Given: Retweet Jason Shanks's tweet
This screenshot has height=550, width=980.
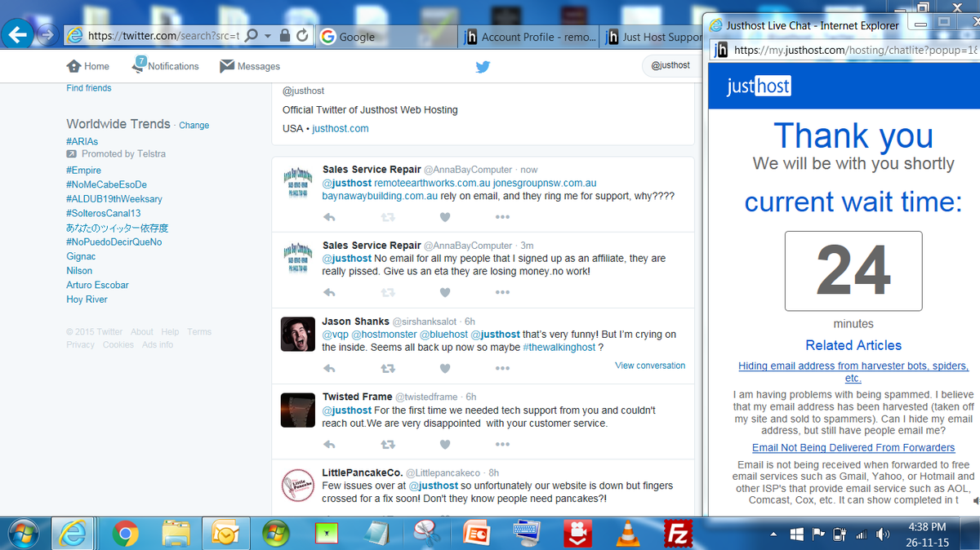Looking at the screenshot, I should point(389,369).
